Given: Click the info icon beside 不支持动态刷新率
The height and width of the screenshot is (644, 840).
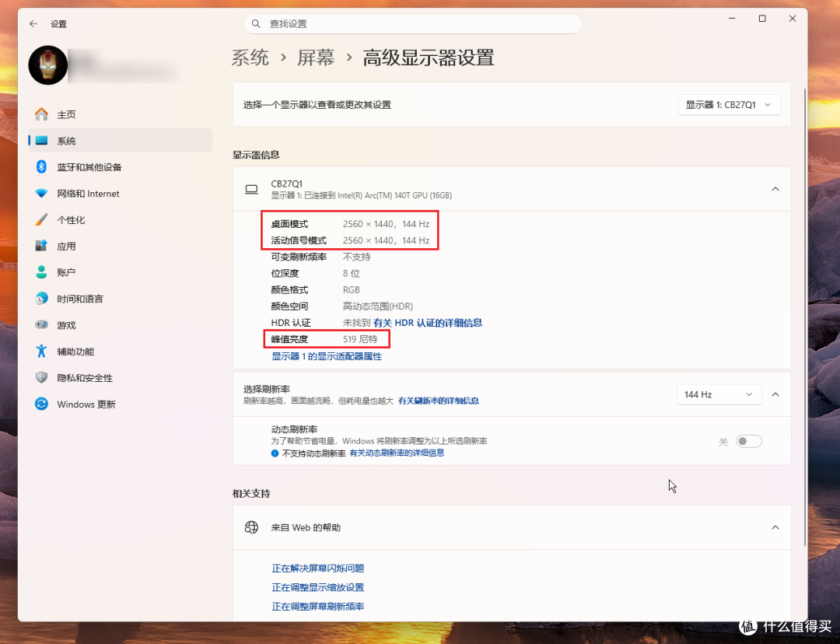Looking at the screenshot, I should point(275,453).
